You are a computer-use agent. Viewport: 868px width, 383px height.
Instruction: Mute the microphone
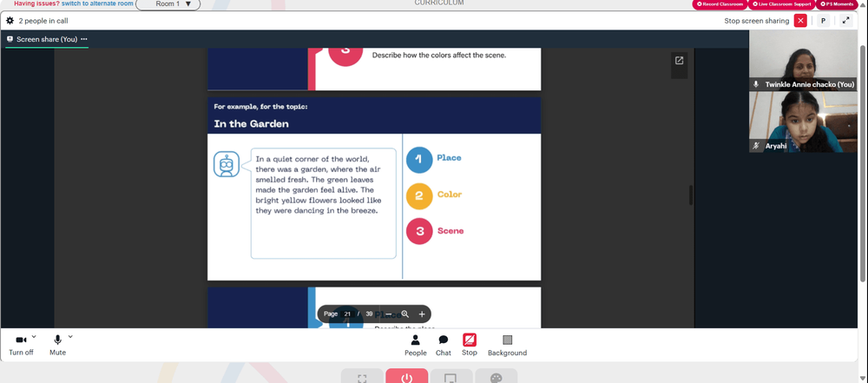point(57,345)
